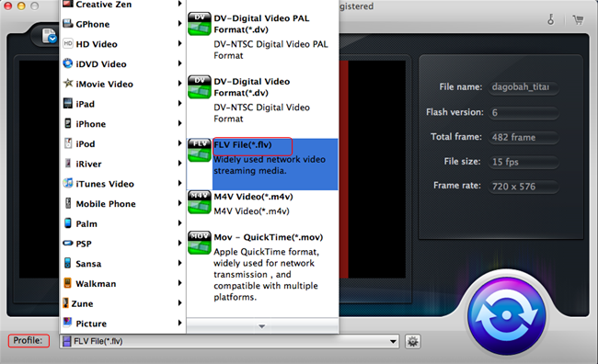
Task: Select the FLV format icon
Action: click(x=199, y=150)
